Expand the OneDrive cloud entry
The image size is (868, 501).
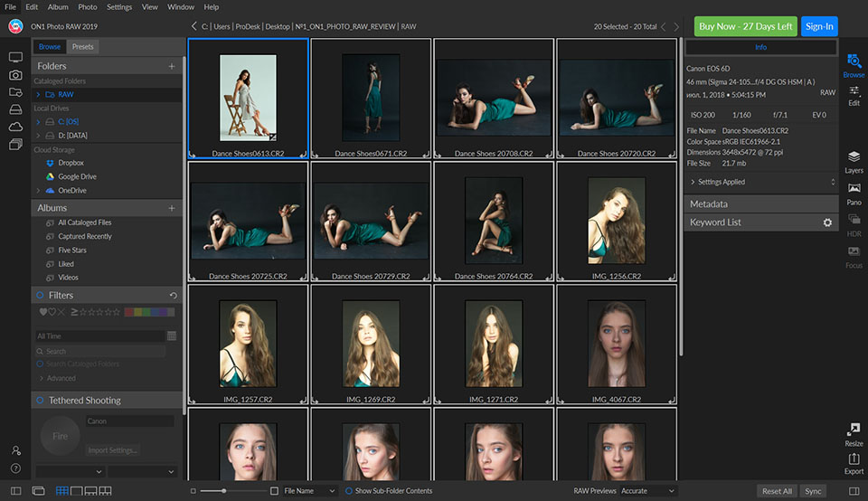tap(38, 191)
